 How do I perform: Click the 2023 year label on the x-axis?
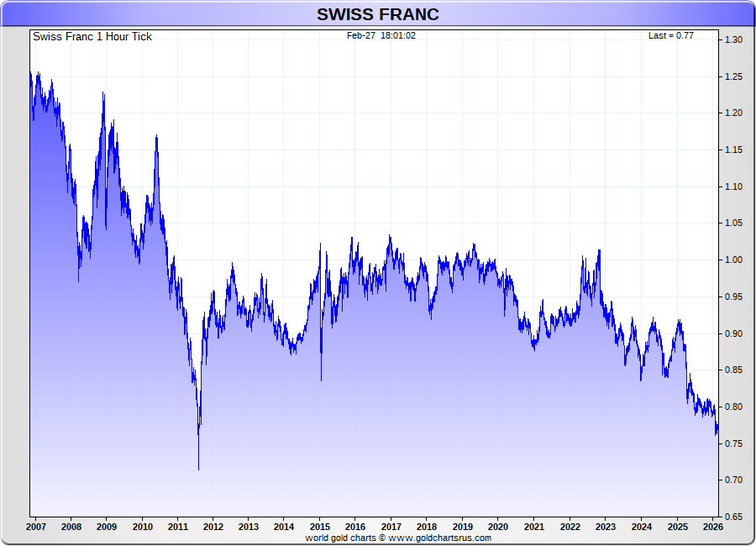click(606, 527)
